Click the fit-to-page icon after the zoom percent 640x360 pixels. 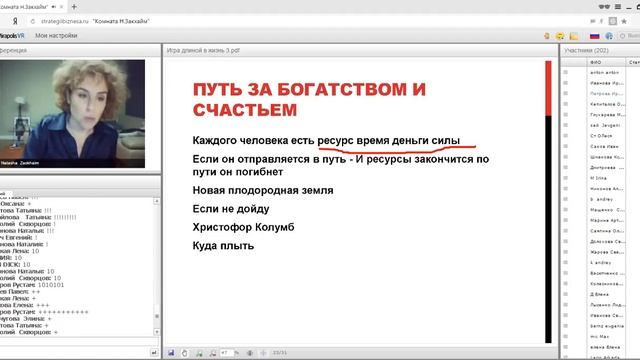249,353
